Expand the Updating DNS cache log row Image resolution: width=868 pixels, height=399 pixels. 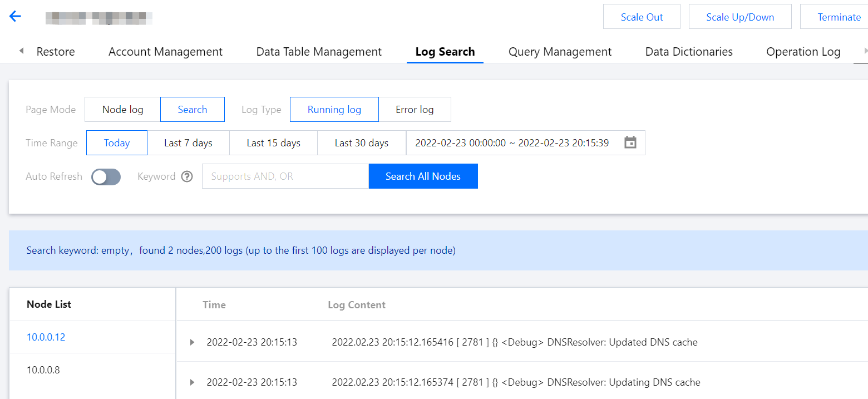[x=192, y=382]
